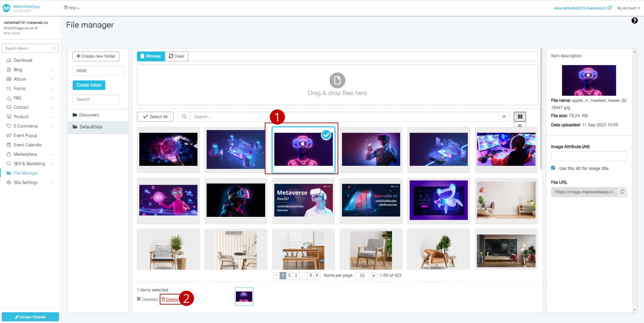This screenshot has height=323, width=644.
Task: Copy the File URL
Action: point(623,192)
